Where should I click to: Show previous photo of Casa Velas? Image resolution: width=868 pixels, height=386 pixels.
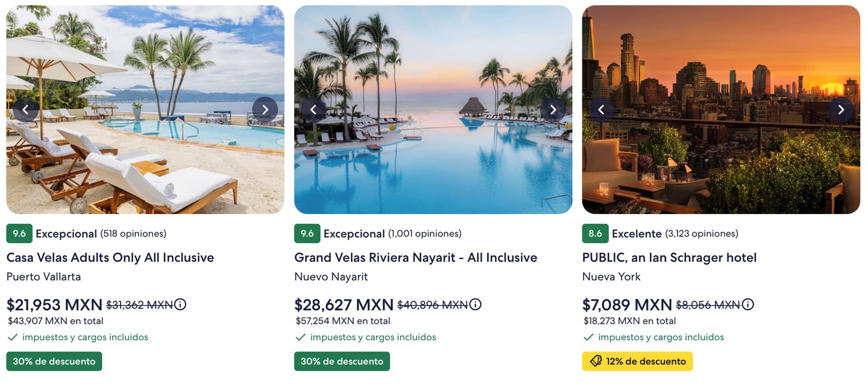point(25,110)
